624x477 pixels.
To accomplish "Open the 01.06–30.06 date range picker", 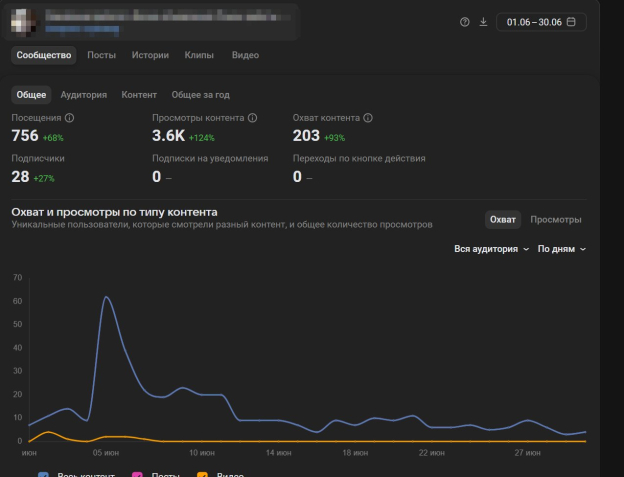I will click(x=540, y=22).
